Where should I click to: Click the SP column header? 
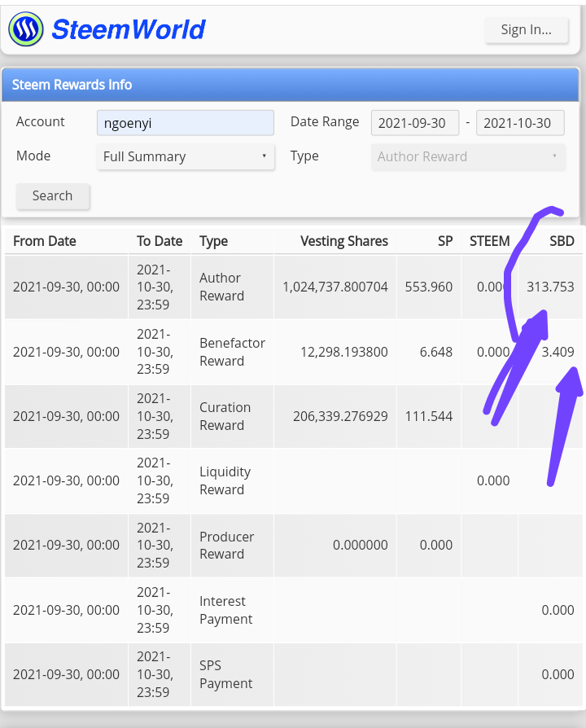(x=445, y=241)
